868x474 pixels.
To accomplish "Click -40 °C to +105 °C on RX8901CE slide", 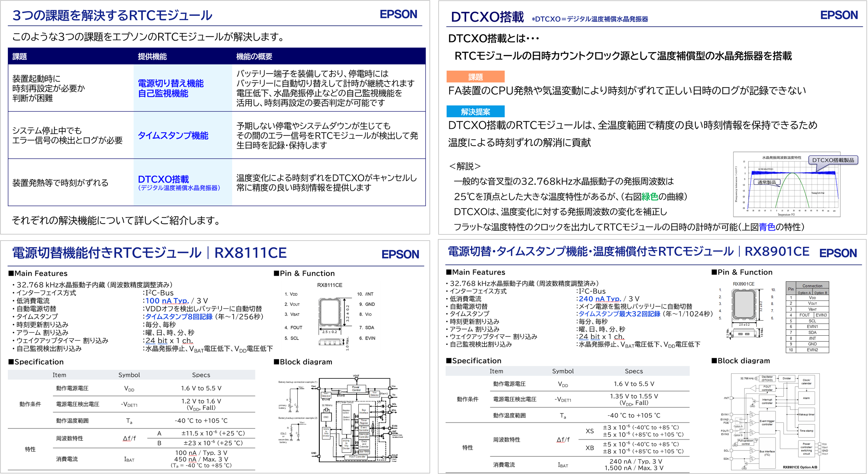I will 634,416.
